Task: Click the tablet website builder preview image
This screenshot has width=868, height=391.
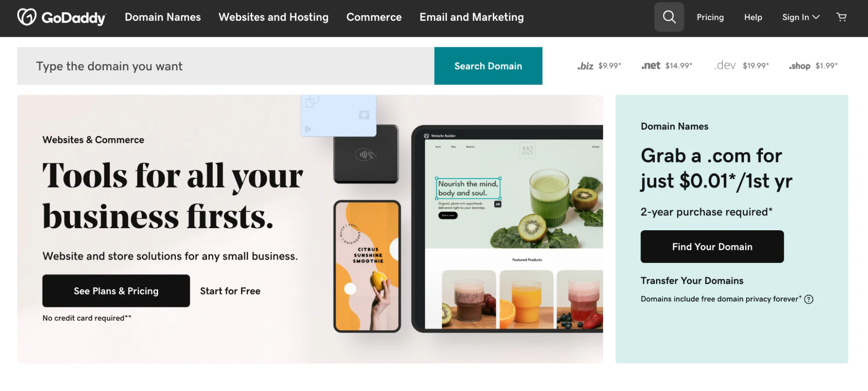Action: [x=507, y=229]
